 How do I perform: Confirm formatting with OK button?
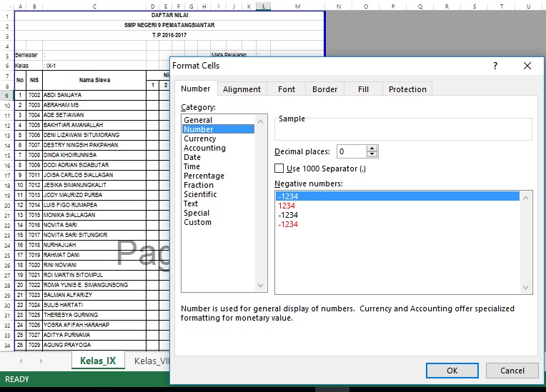pyautogui.click(x=452, y=371)
